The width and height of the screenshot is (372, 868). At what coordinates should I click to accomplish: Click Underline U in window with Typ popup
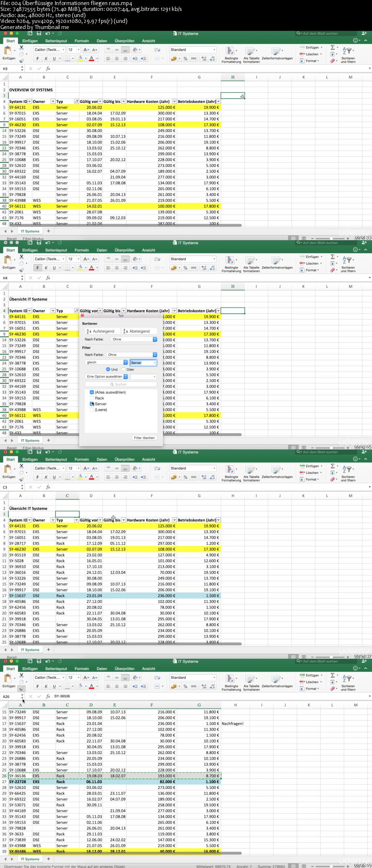click(x=54, y=268)
